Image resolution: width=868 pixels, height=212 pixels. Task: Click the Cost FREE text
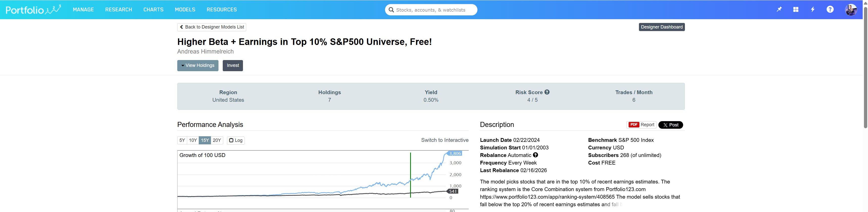coord(602,163)
